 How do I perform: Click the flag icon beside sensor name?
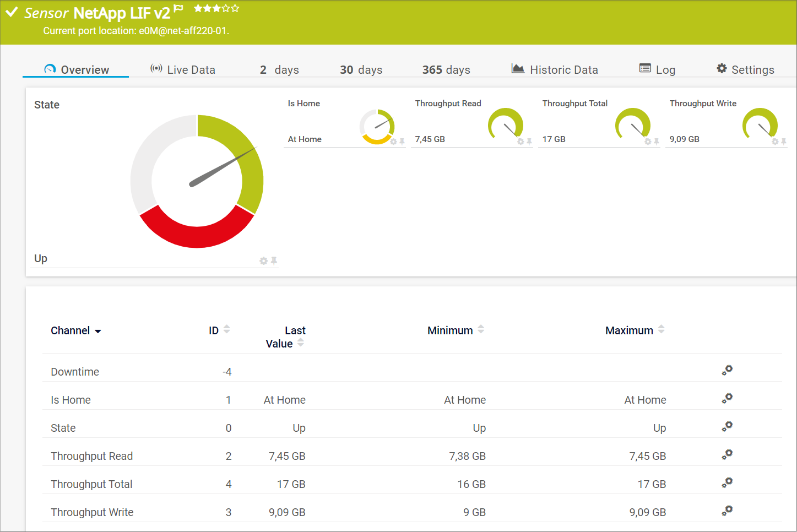(x=178, y=8)
